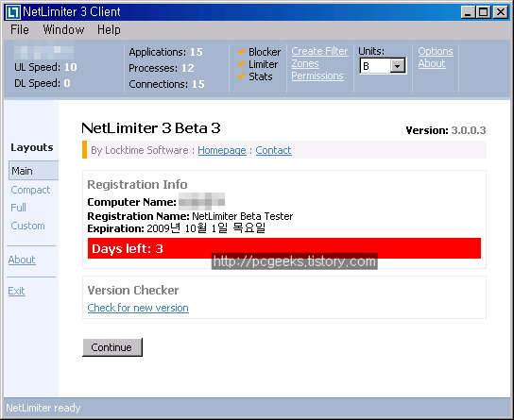Switch to the Compact layout
The height and width of the screenshot is (420, 514).
[x=30, y=190]
